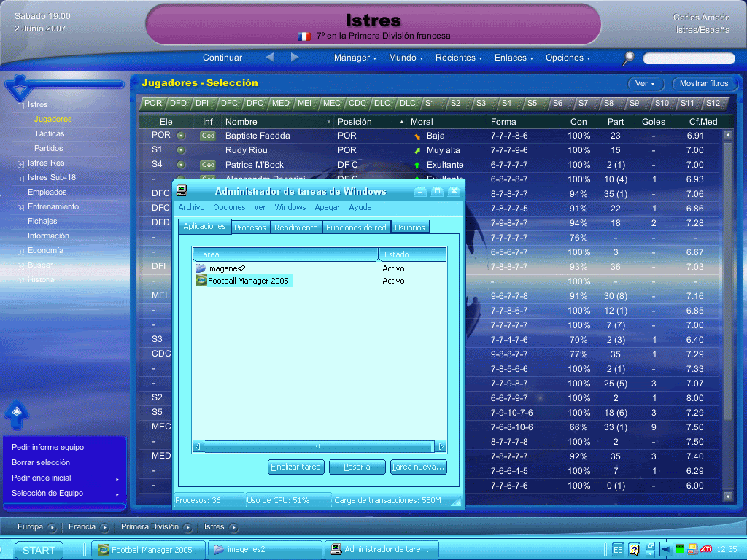The image size is (747, 560).
Task: Click the ES language indicator in tray
Action: [618, 550]
